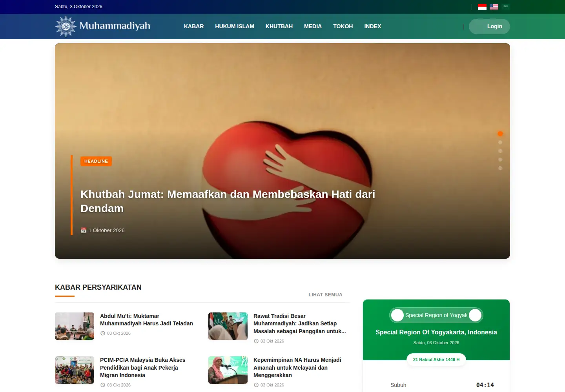This screenshot has width=565, height=392.
Task: Click the Subuh prayer time row
Action: [x=436, y=385]
